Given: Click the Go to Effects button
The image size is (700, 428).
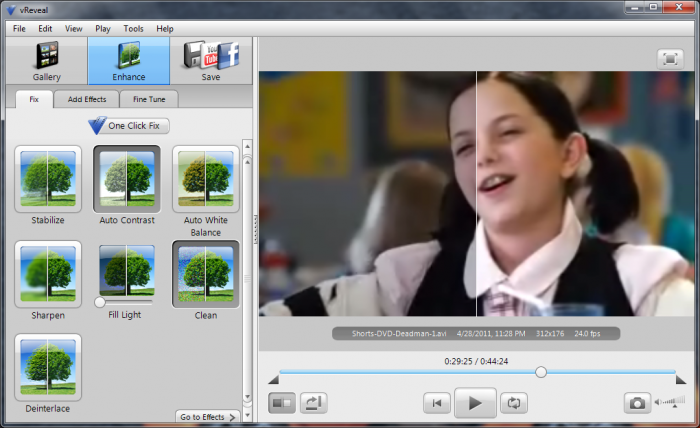Looking at the screenshot, I should 207,417.
